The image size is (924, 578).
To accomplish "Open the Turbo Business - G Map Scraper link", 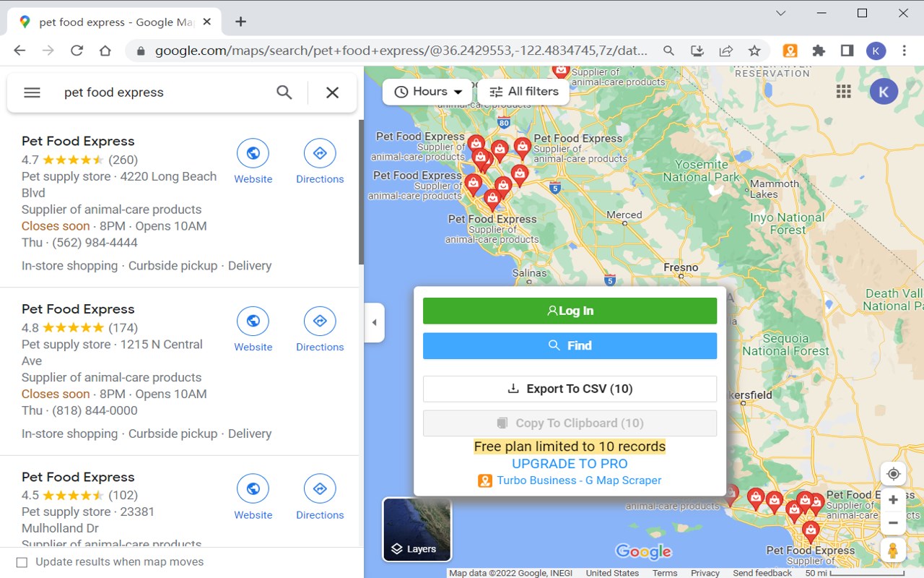I will point(570,480).
